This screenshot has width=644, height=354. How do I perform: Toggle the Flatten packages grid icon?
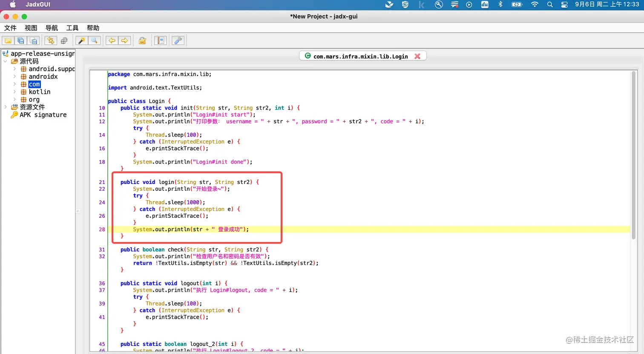coord(64,40)
